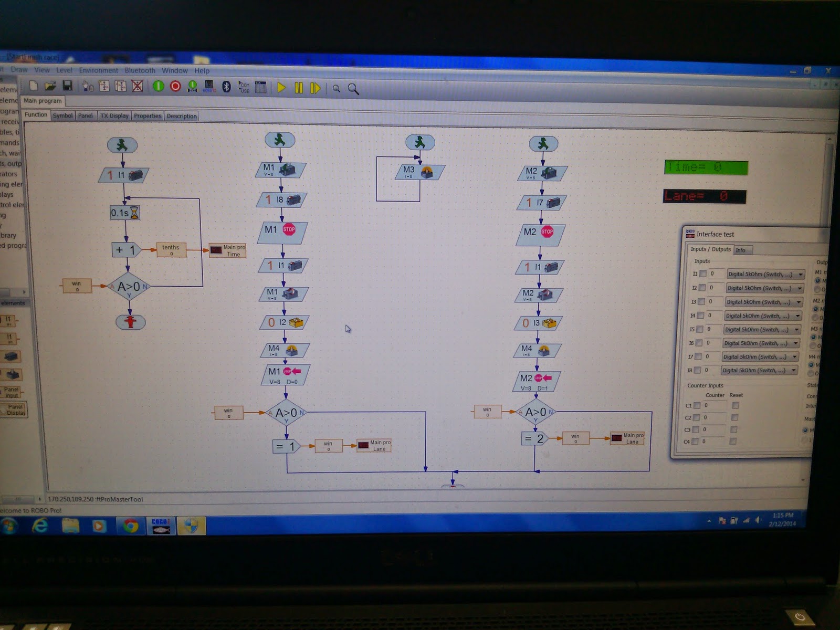Open the I6 input type dropdown
840x630 pixels.
(761, 343)
